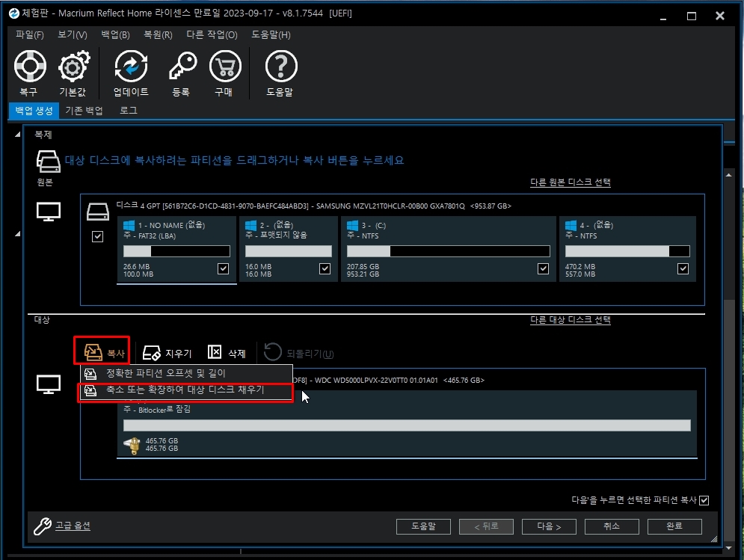Click select a different target disk link
The width and height of the screenshot is (744, 560).
coord(571,320)
